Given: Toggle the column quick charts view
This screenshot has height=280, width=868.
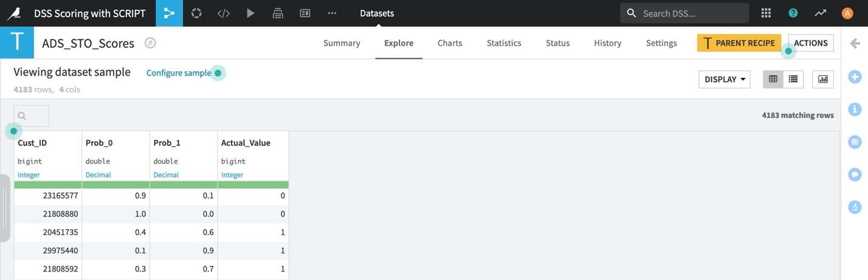Looking at the screenshot, I should pos(823,79).
